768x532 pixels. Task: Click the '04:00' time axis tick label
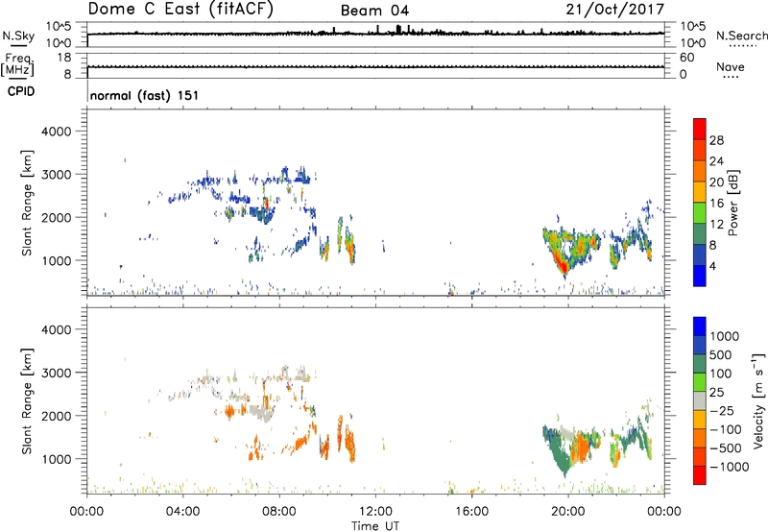[182, 512]
